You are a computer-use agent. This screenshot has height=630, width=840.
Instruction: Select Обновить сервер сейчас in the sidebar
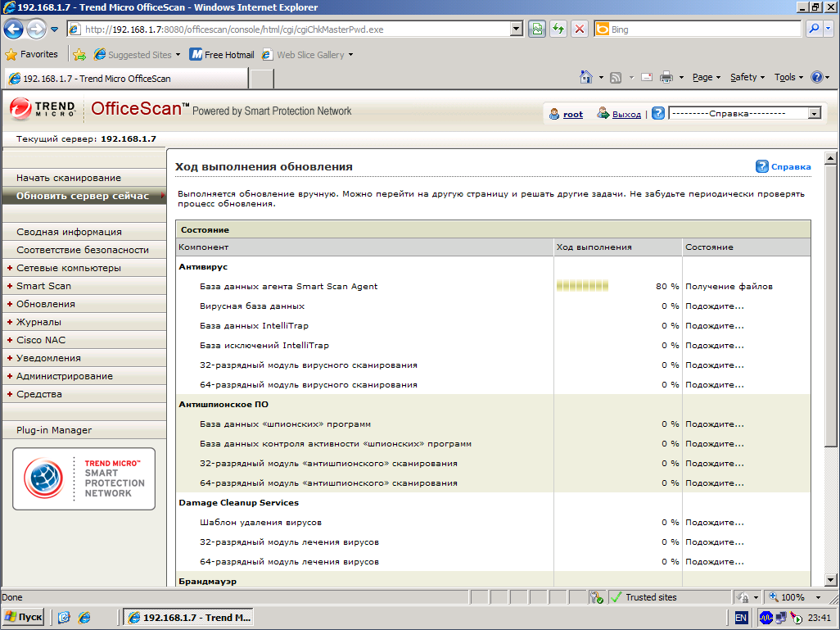pyautogui.click(x=84, y=196)
